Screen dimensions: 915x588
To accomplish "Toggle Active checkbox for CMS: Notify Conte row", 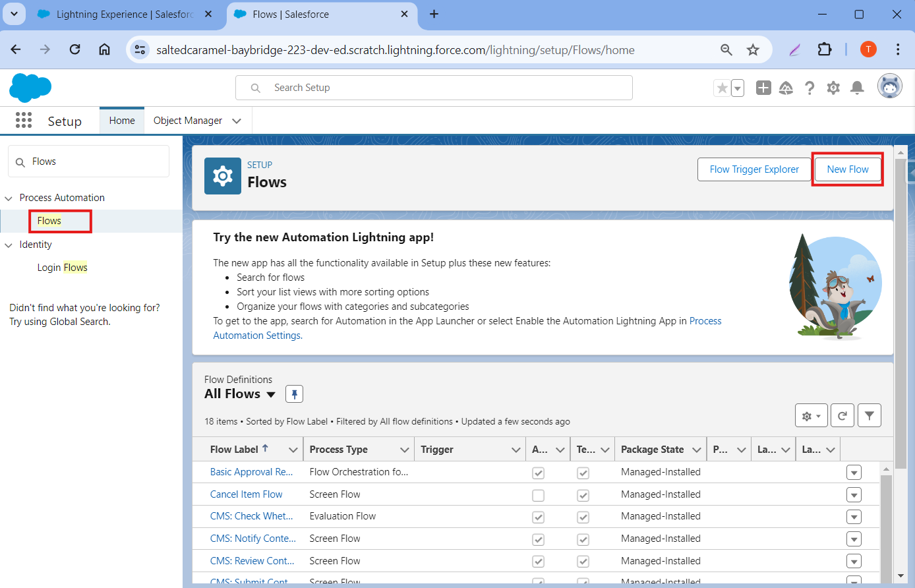I will 538,539.
